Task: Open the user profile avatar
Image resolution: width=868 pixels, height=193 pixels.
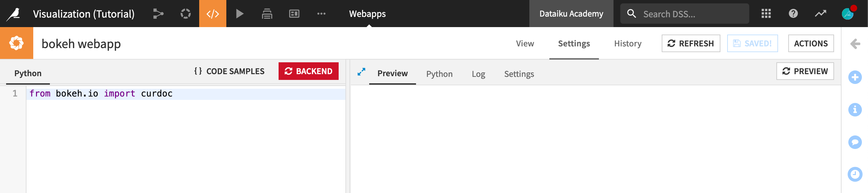Action: click(x=848, y=14)
